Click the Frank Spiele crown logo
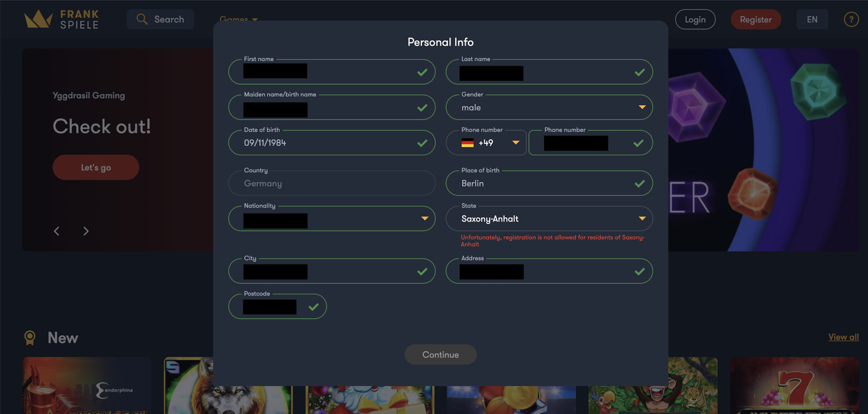Viewport: 868px width, 414px height. [38, 19]
